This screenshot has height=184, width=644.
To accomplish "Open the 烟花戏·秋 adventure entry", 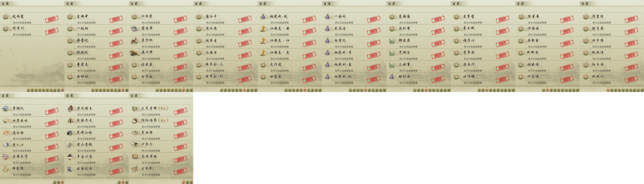I will pos(354,78).
